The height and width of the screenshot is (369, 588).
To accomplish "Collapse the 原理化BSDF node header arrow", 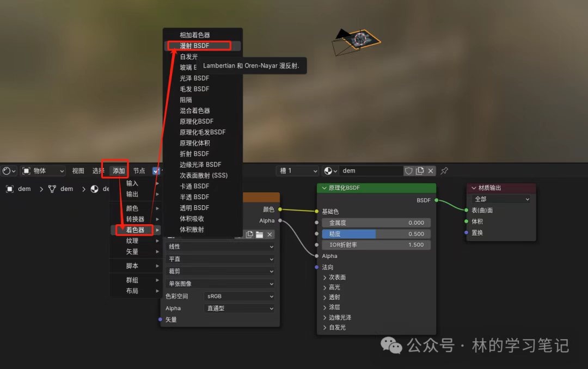I will point(324,188).
